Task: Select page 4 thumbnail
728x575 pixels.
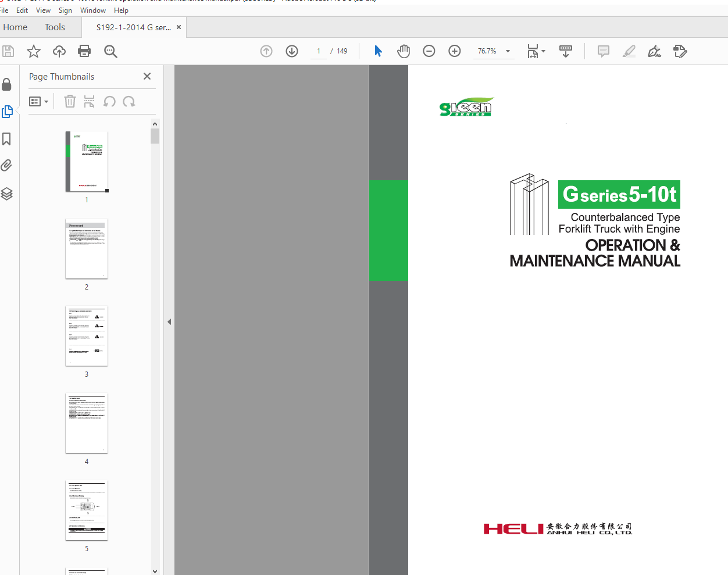Action: (87, 423)
